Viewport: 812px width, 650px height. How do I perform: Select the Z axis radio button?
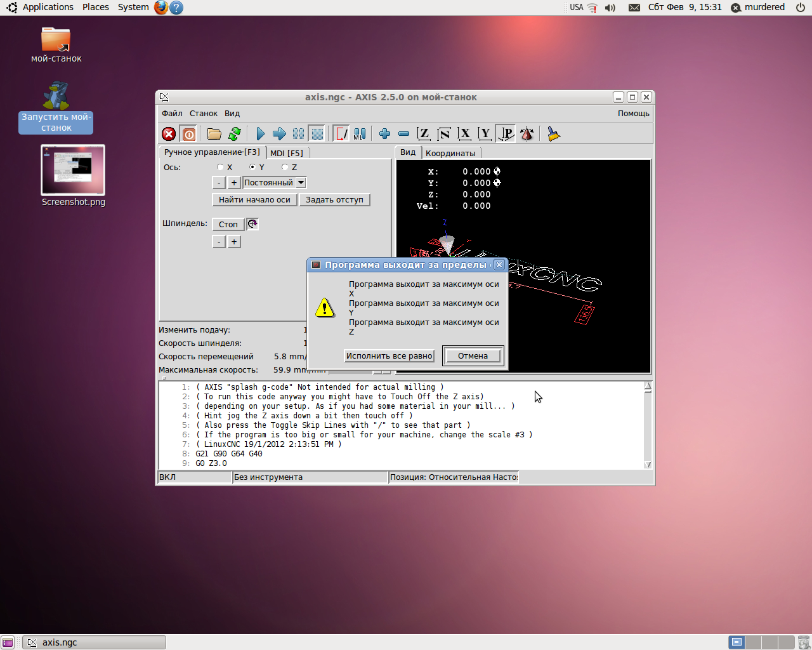tap(285, 168)
